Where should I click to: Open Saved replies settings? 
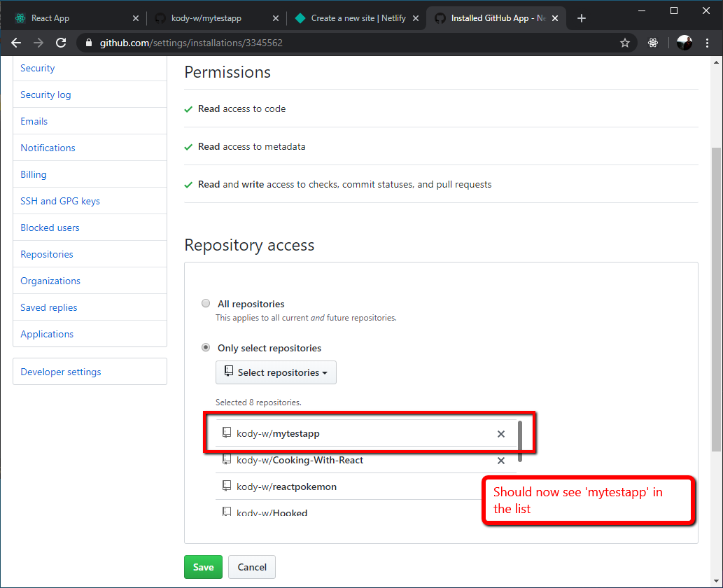coord(49,307)
